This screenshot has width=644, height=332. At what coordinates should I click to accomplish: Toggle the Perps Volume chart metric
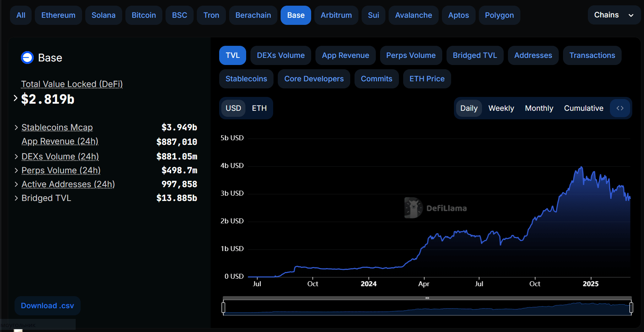411,55
